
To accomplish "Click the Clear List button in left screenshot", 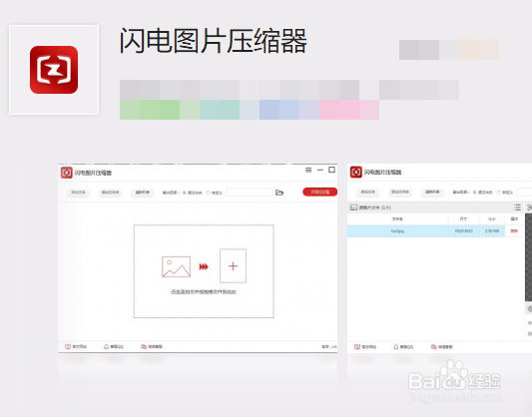I will coord(143,193).
